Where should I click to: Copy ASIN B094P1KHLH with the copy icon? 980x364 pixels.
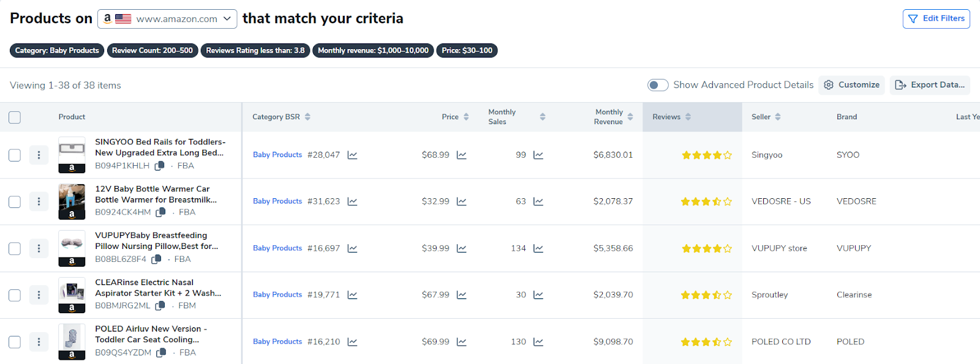tap(160, 166)
